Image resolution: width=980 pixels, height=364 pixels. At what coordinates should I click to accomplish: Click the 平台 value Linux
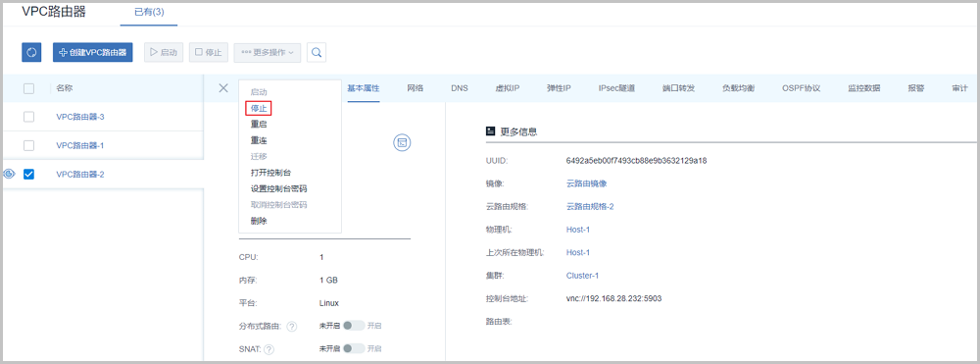[328, 303]
